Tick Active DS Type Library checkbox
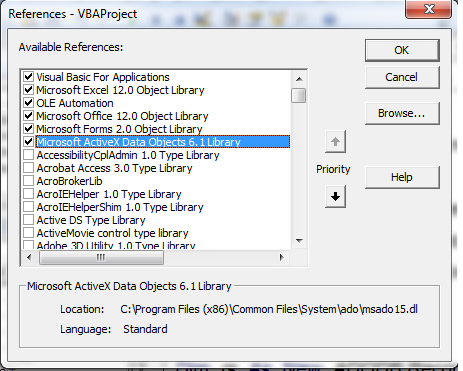463x371 pixels. click(29, 220)
